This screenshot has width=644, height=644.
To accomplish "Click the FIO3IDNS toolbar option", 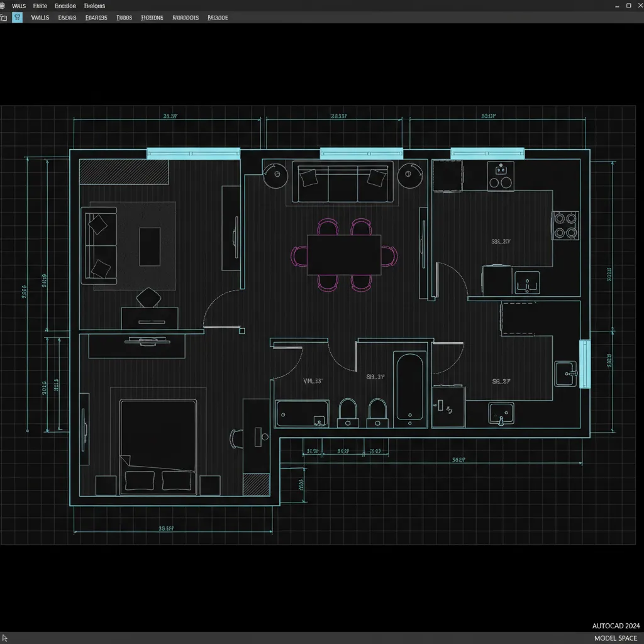I will click(x=152, y=17).
